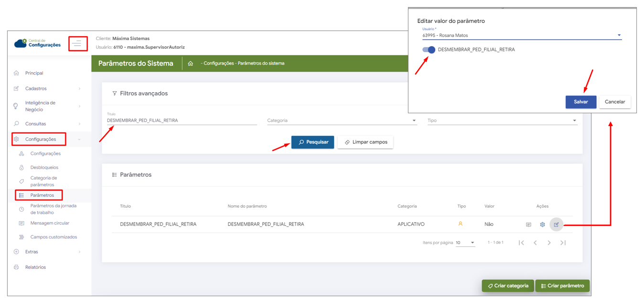Open the edit icon for DESMEMBRAR_PED_FILIAL_RETIRA row

pyautogui.click(x=556, y=224)
